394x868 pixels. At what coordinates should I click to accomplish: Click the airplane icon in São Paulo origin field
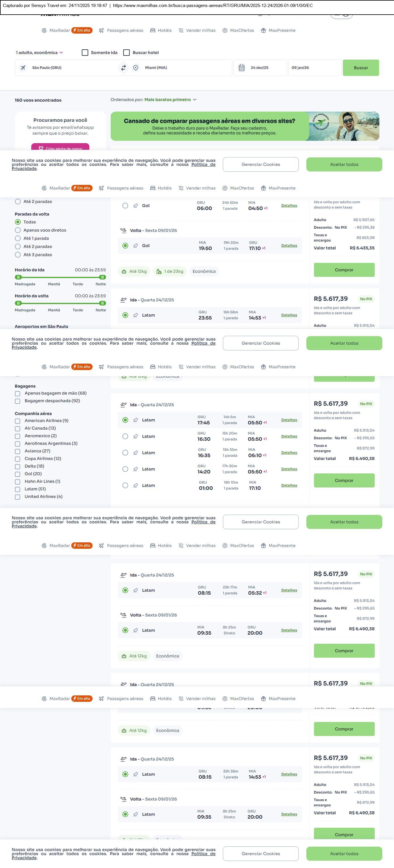click(x=23, y=68)
